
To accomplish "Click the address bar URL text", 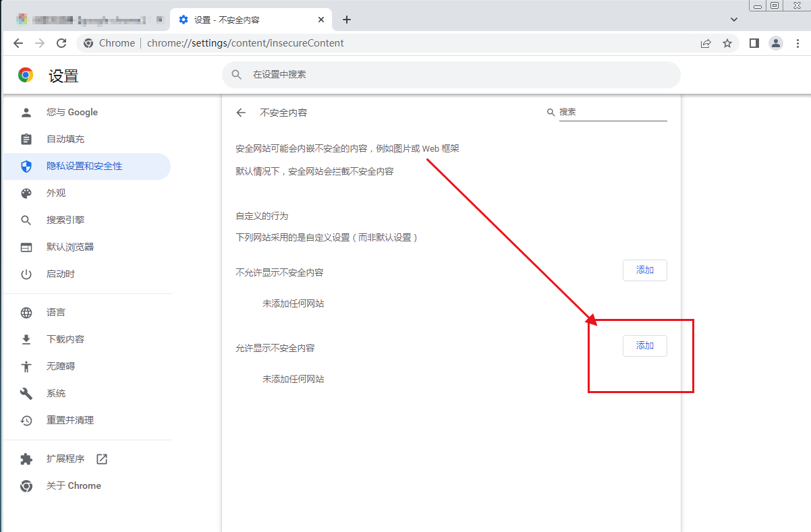I will (x=246, y=43).
